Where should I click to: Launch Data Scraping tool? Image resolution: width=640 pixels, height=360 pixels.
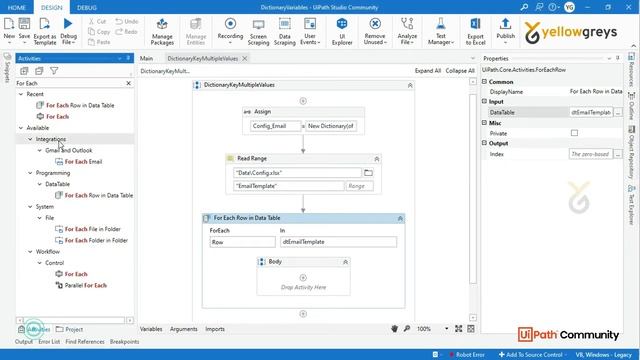[x=284, y=31]
